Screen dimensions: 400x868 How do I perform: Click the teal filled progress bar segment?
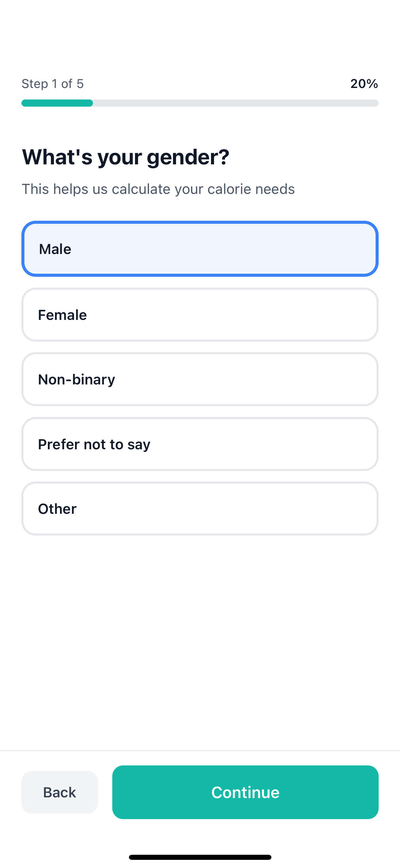point(57,103)
